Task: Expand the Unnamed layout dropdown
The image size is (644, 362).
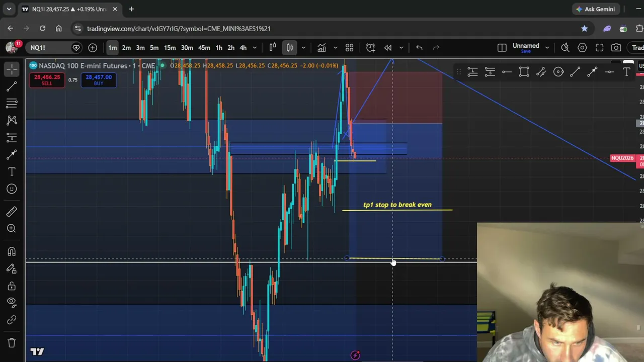Action: click(547, 48)
